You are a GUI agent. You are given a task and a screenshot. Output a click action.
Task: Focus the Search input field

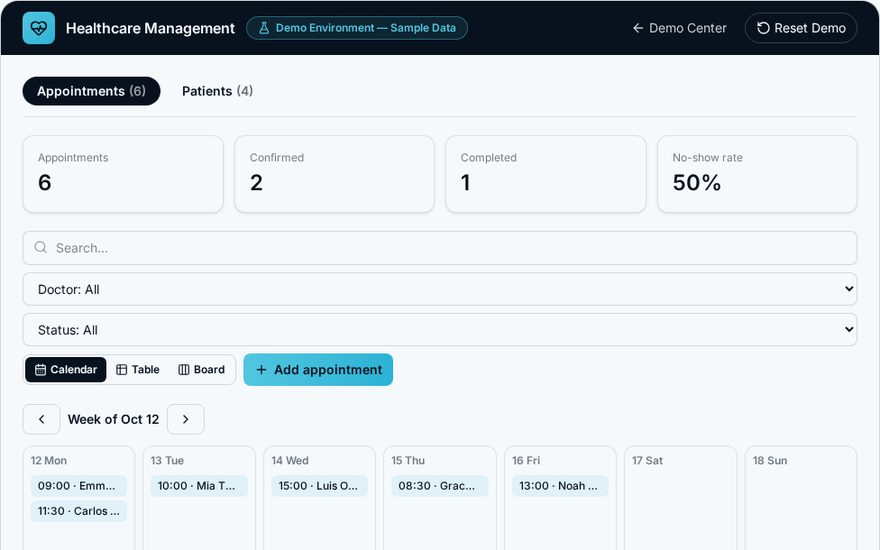pyautogui.click(x=440, y=248)
